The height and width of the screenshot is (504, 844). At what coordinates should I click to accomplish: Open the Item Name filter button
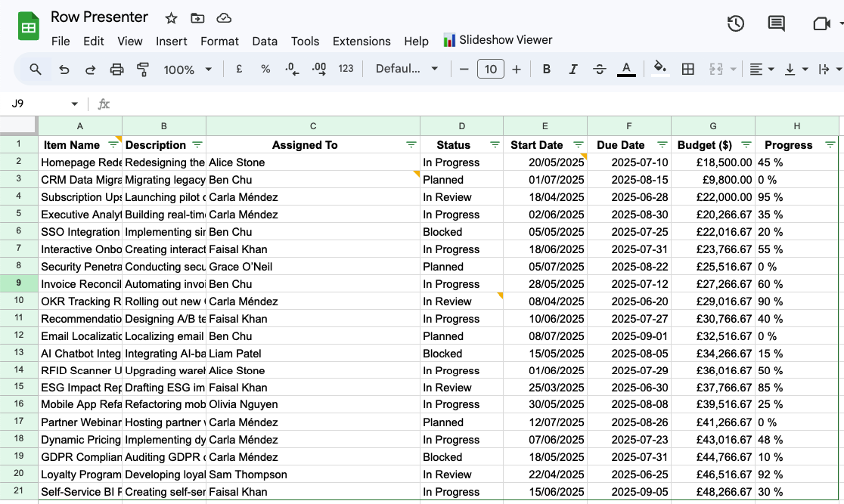113,144
